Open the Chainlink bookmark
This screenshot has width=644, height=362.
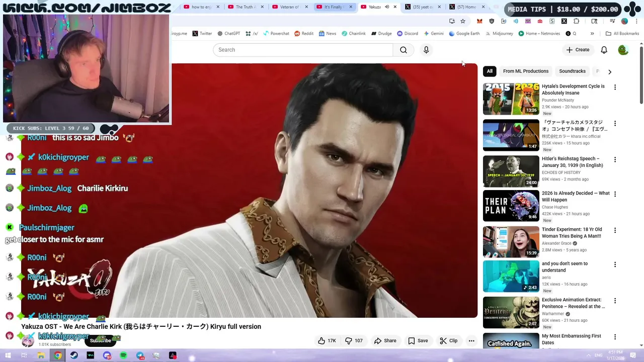tap(354, 34)
